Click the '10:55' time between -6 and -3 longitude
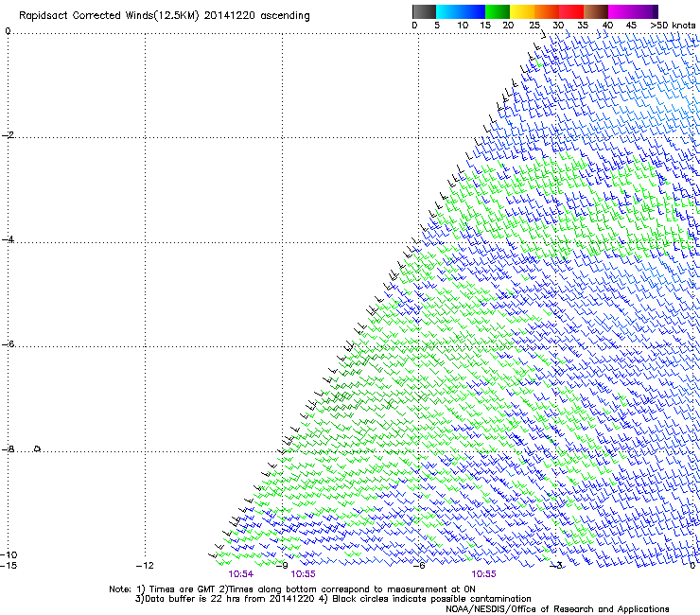 (484, 574)
